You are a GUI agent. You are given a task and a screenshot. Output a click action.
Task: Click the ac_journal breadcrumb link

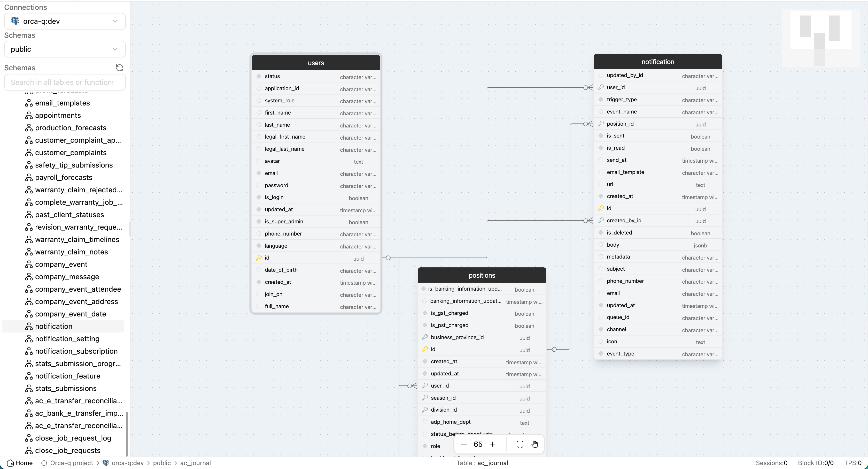(x=195, y=463)
